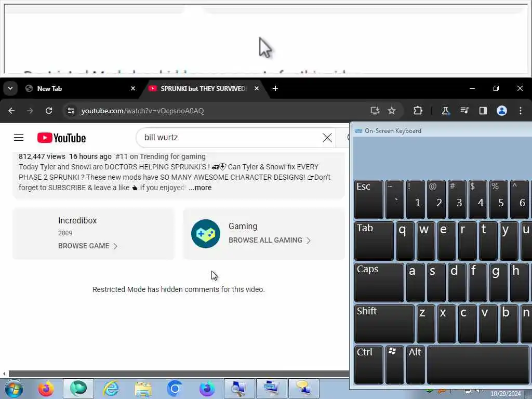
Task: Click the spacebar on On-Screen Keyboard
Action: click(478, 365)
